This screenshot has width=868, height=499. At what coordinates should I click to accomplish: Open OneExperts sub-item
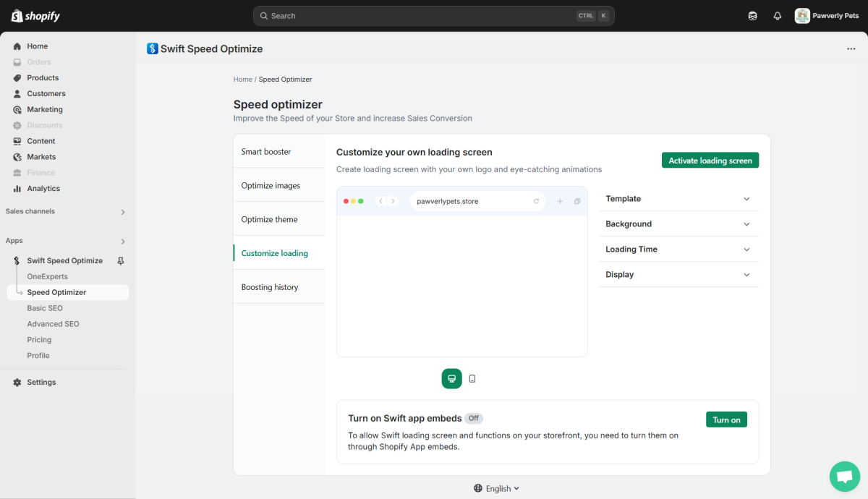pyautogui.click(x=48, y=277)
